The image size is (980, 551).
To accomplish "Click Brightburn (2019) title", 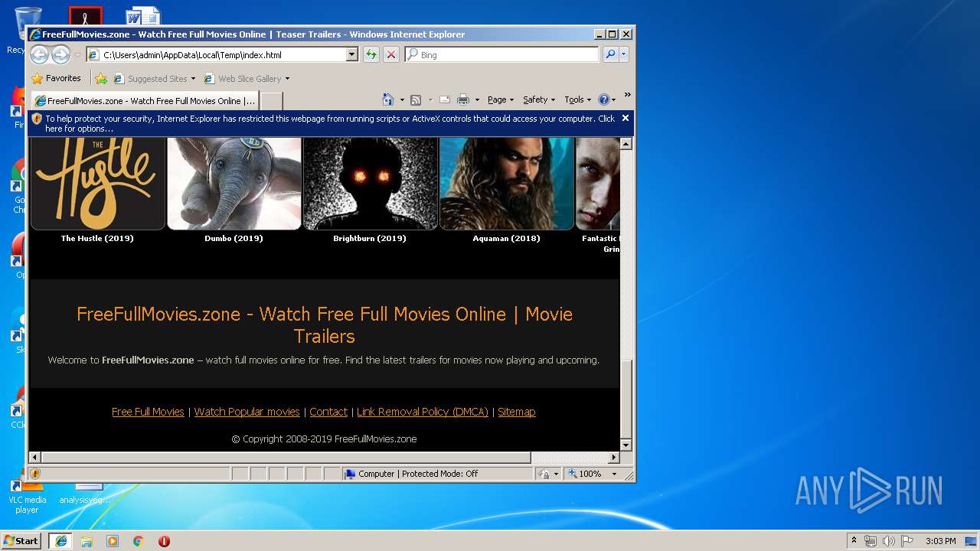I will click(x=370, y=238).
